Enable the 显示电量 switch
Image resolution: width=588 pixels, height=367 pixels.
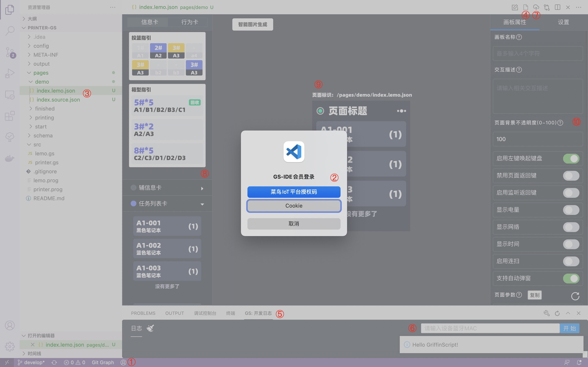pyautogui.click(x=571, y=210)
